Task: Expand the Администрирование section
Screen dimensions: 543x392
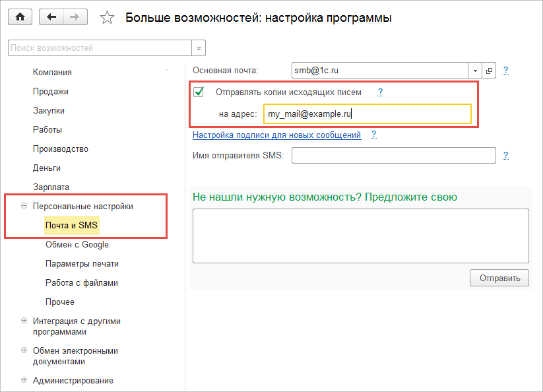Action: pyautogui.click(x=24, y=380)
